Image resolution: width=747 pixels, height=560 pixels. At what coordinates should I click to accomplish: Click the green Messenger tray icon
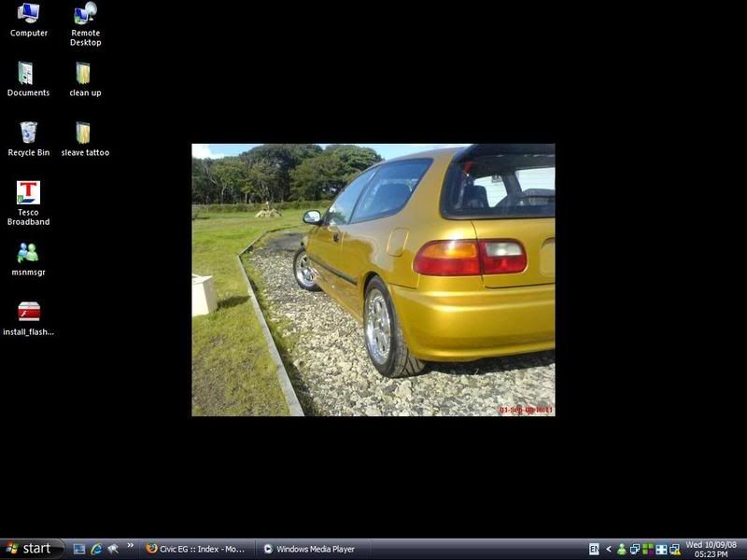point(622,550)
